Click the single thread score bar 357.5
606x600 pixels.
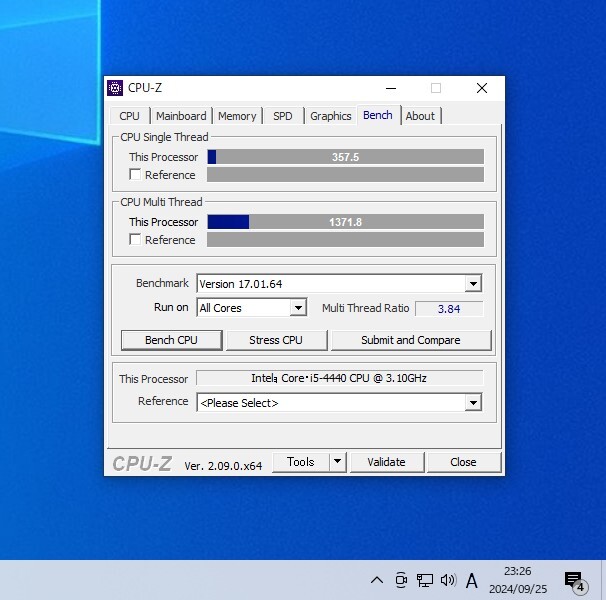[x=346, y=157]
